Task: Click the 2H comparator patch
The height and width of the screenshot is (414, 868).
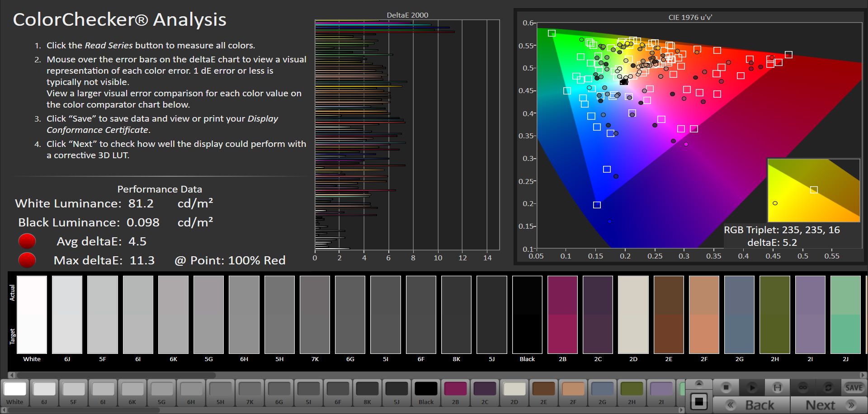Action: point(775,315)
